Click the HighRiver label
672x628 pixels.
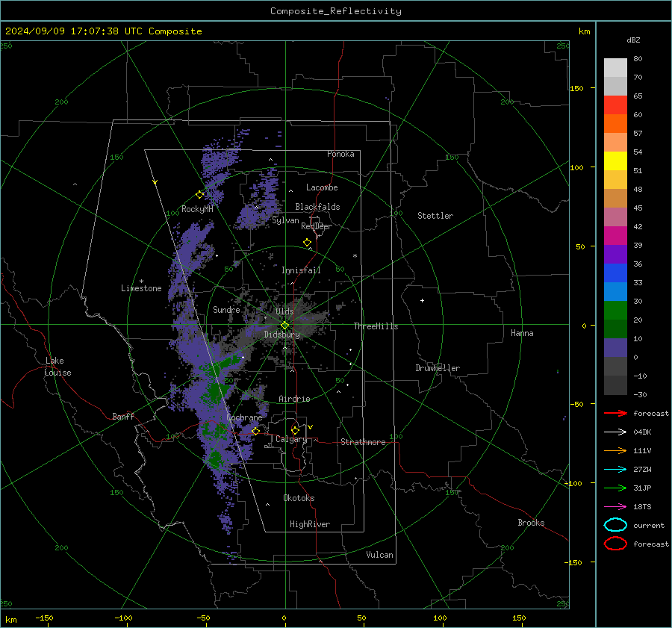(310, 524)
